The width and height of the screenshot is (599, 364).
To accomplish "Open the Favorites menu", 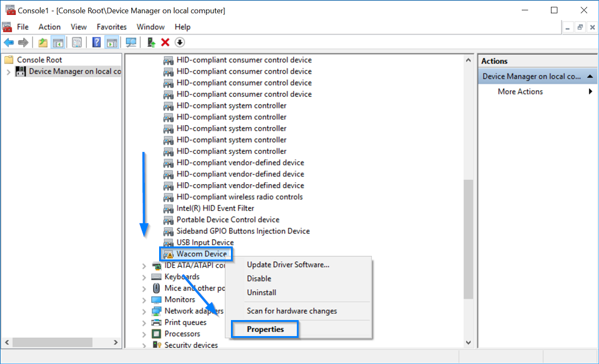I will click(112, 27).
